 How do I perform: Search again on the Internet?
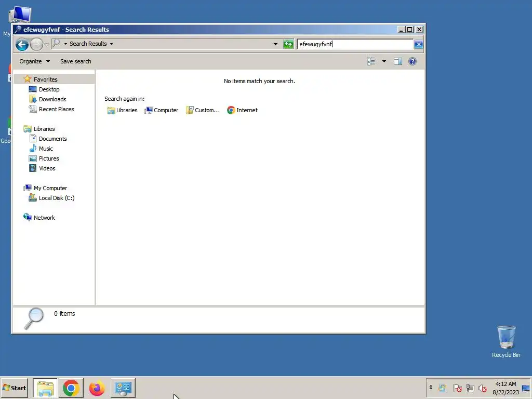242,110
